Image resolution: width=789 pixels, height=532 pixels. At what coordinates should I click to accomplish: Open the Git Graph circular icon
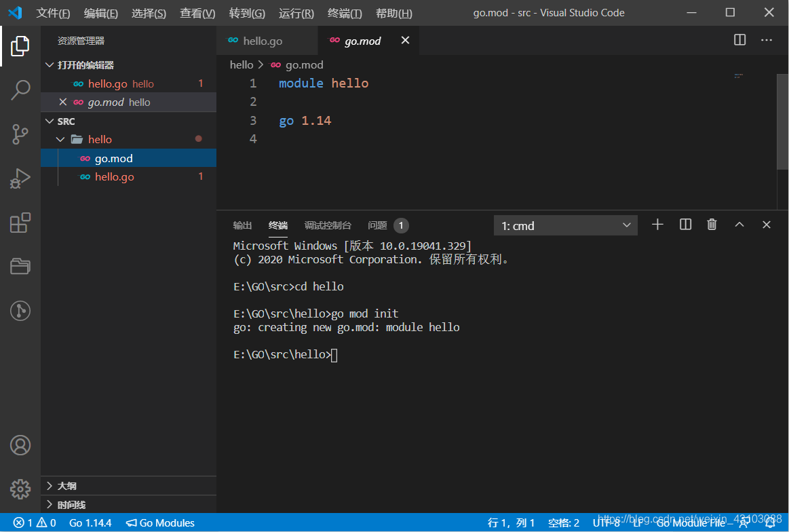pyautogui.click(x=20, y=311)
